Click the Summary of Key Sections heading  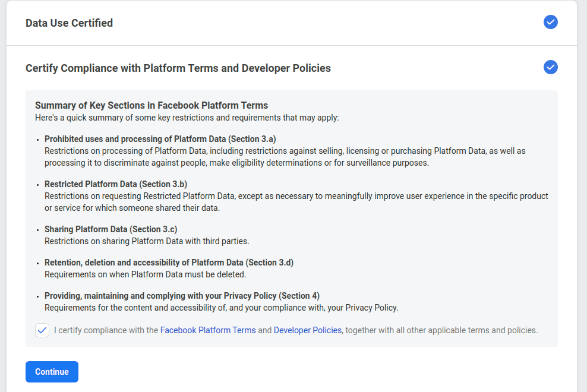152,105
